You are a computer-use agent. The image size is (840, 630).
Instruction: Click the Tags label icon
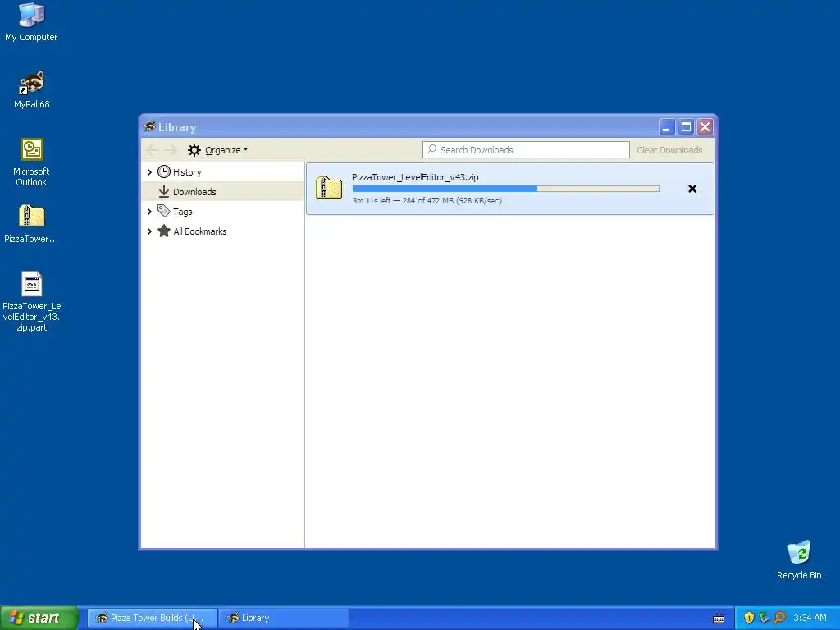point(164,211)
